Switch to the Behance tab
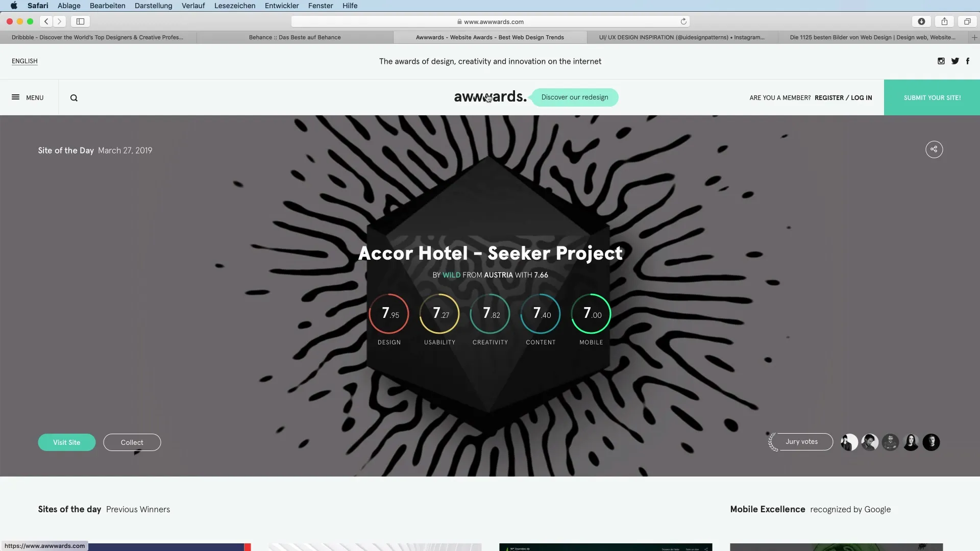Screen dimensions: 980x551 (x=295, y=37)
